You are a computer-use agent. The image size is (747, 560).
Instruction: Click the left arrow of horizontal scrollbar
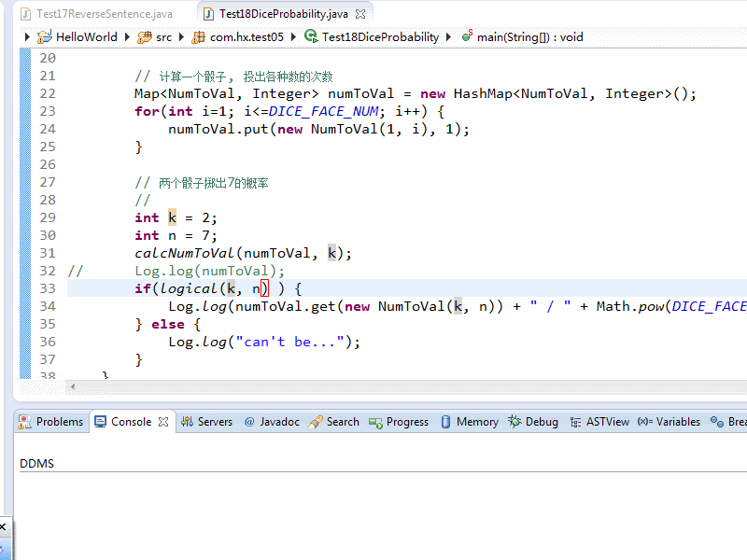(73, 386)
